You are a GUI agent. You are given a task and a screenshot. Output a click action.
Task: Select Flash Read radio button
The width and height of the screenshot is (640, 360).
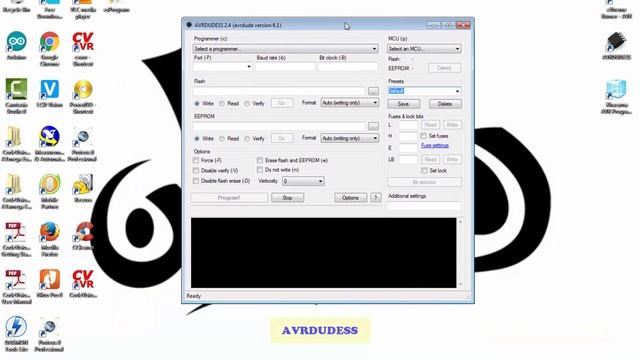(222, 104)
